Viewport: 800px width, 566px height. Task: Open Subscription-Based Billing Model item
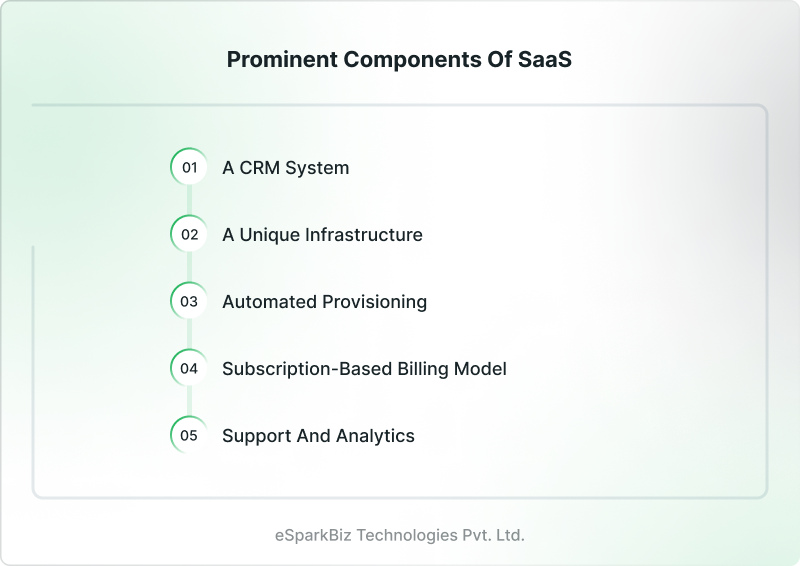[x=364, y=368]
